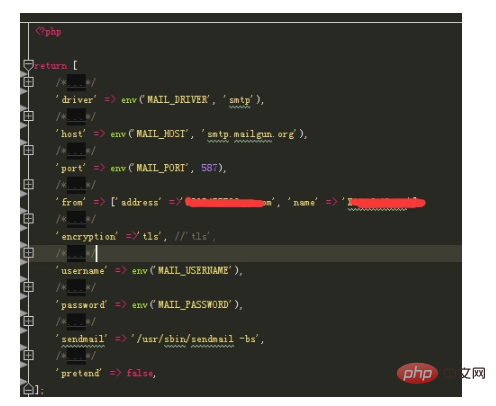Collapse the return array fold marker
This screenshot has width=496, height=406.
pos(28,65)
